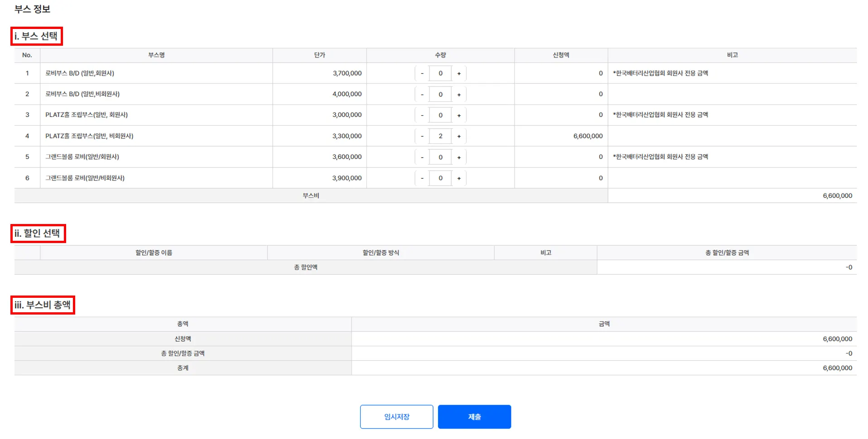Decrease PLATZ홀 조립부스(일반, 비회원사) quantity
Screen dimensions: 868x439
[422, 136]
